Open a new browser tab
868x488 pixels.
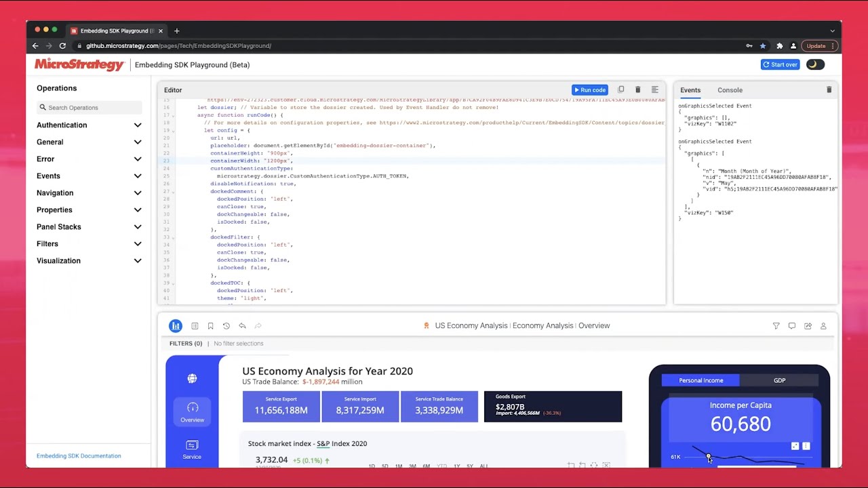click(x=176, y=30)
